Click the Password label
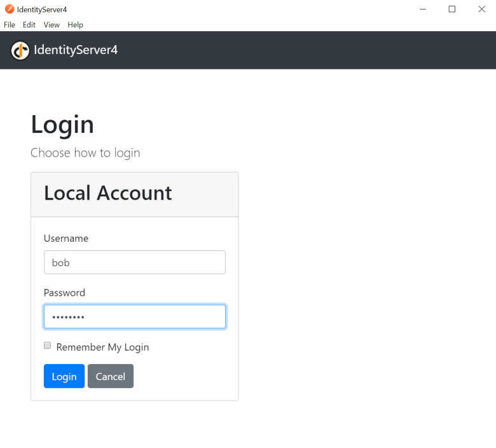 pos(64,293)
